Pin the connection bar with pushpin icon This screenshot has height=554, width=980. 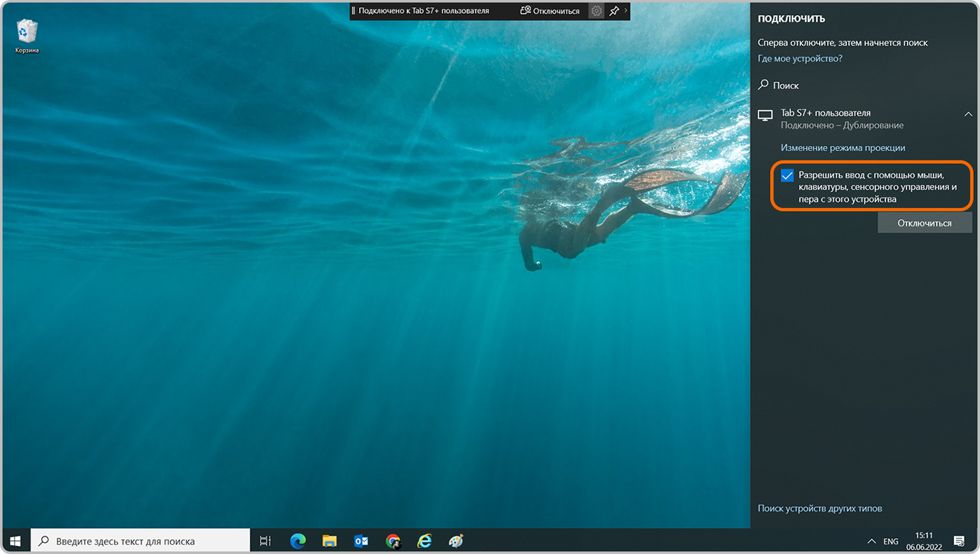click(614, 11)
